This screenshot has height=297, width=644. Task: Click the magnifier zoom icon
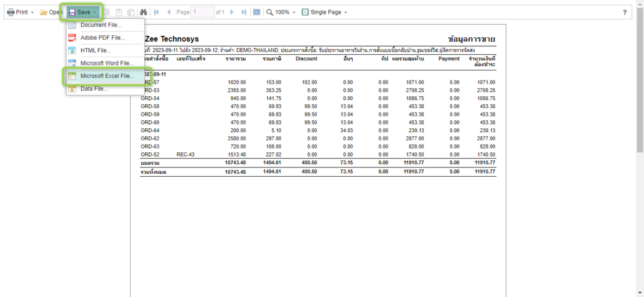[x=270, y=13]
